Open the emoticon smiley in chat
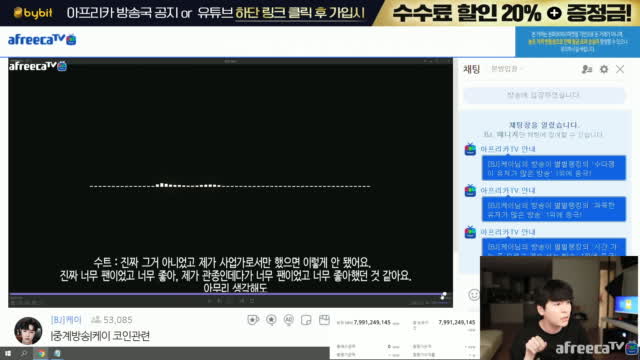Viewport: 640px width, 360px height. coord(473,294)
